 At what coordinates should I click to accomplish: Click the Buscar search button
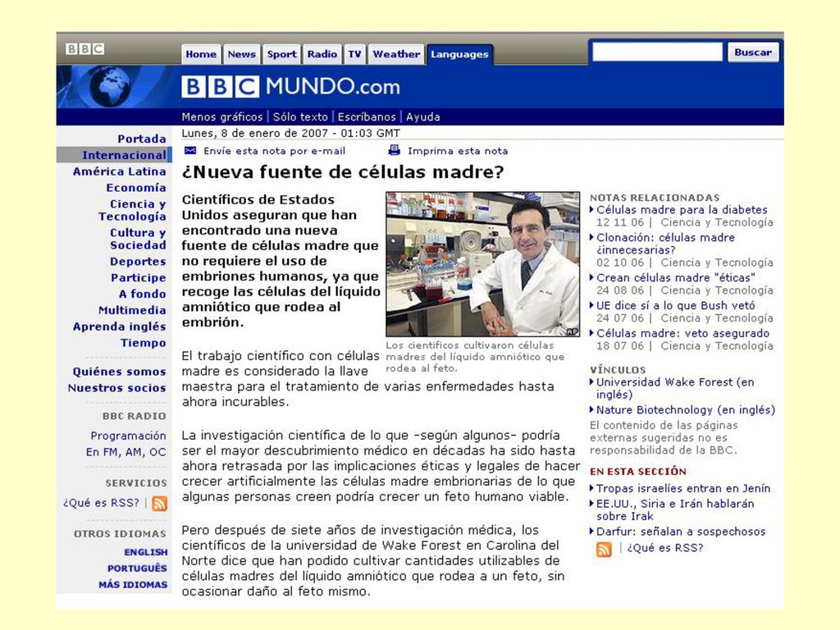pos(753,52)
